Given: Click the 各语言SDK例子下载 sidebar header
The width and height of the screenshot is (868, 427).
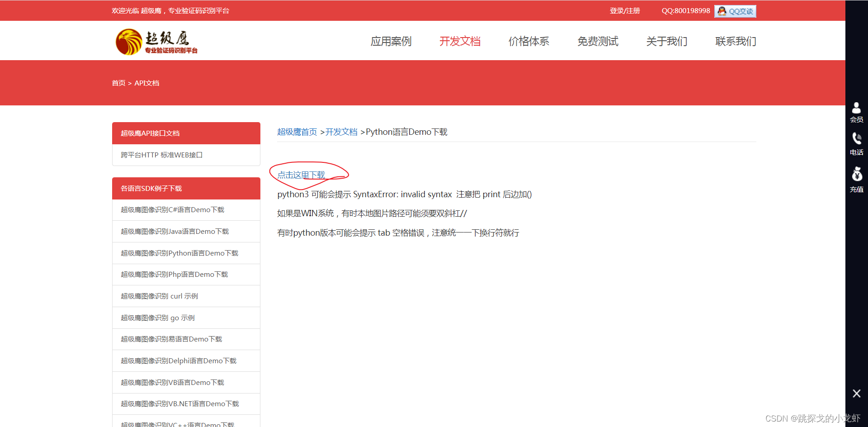Looking at the screenshot, I should click(x=186, y=189).
